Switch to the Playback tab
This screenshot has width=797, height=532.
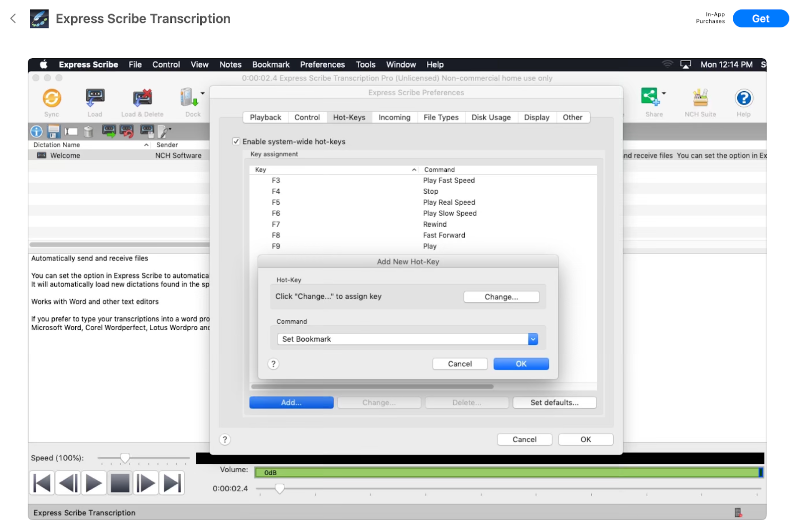pos(266,118)
